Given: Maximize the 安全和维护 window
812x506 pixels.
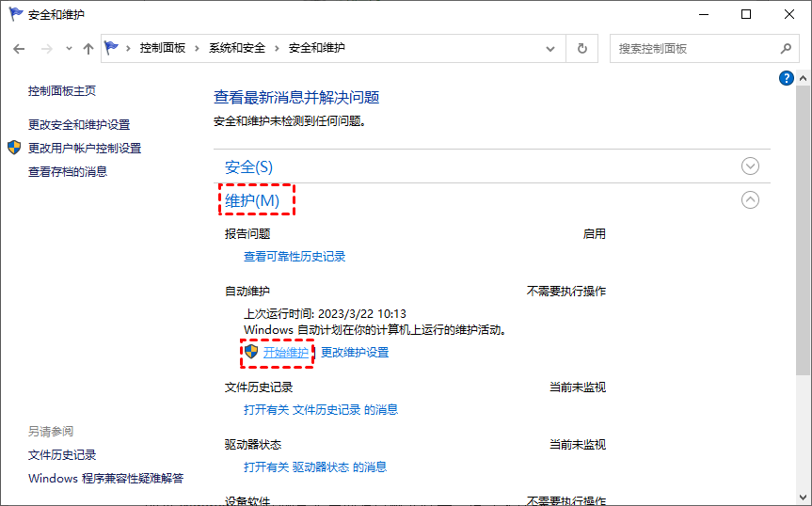Looking at the screenshot, I should pos(746,14).
